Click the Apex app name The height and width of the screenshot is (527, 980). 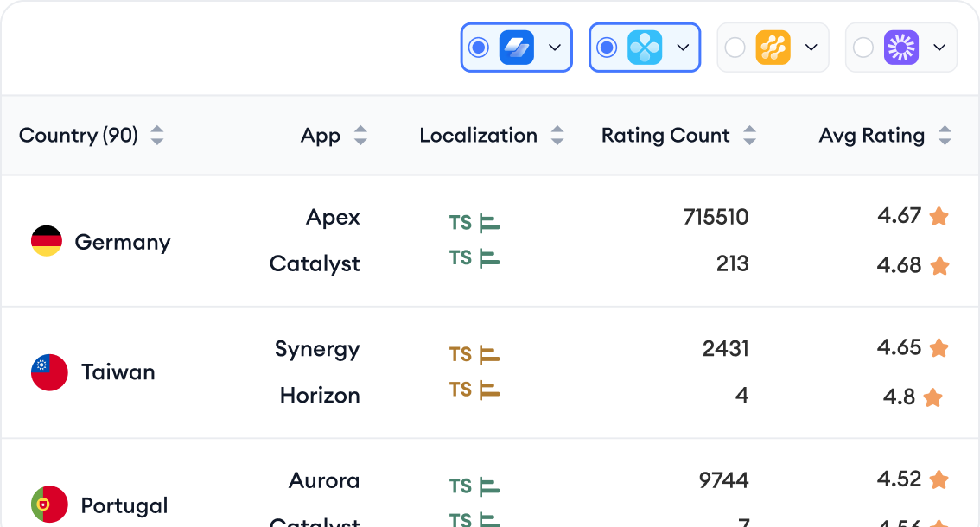point(333,218)
